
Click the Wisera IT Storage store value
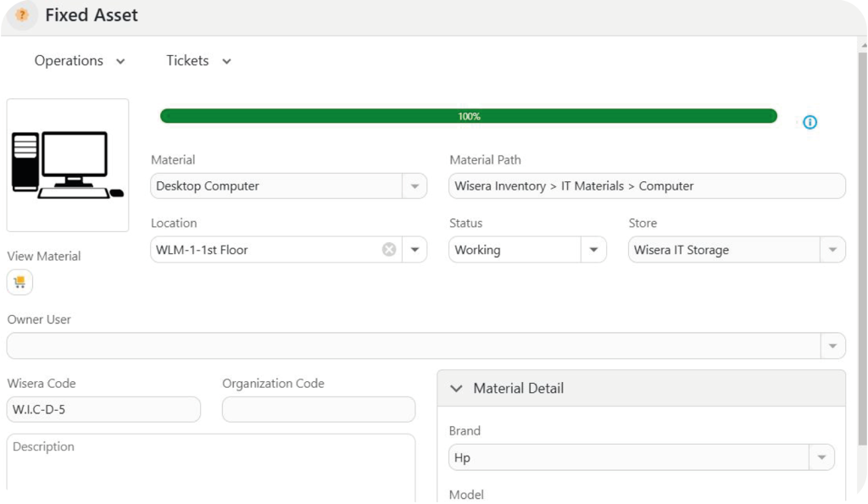(x=681, y=250)
